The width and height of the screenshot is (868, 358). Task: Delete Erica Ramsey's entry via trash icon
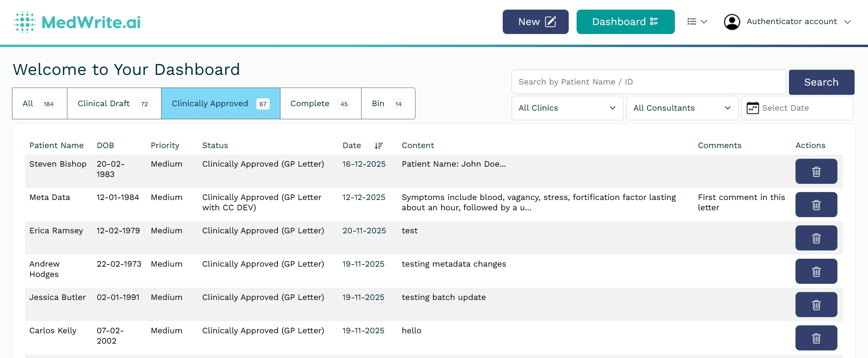point(816,238)
